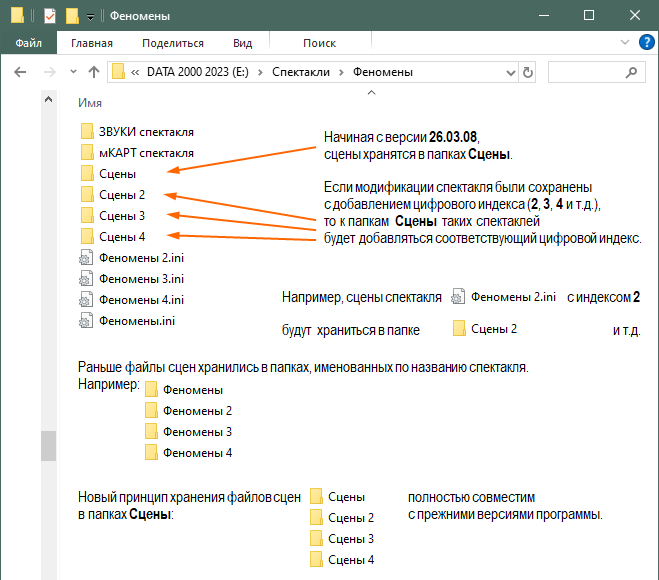Viewport: 659px width, 580px height.
Task: Expand the ribbon with the chevron
Action: pos(625,42)
